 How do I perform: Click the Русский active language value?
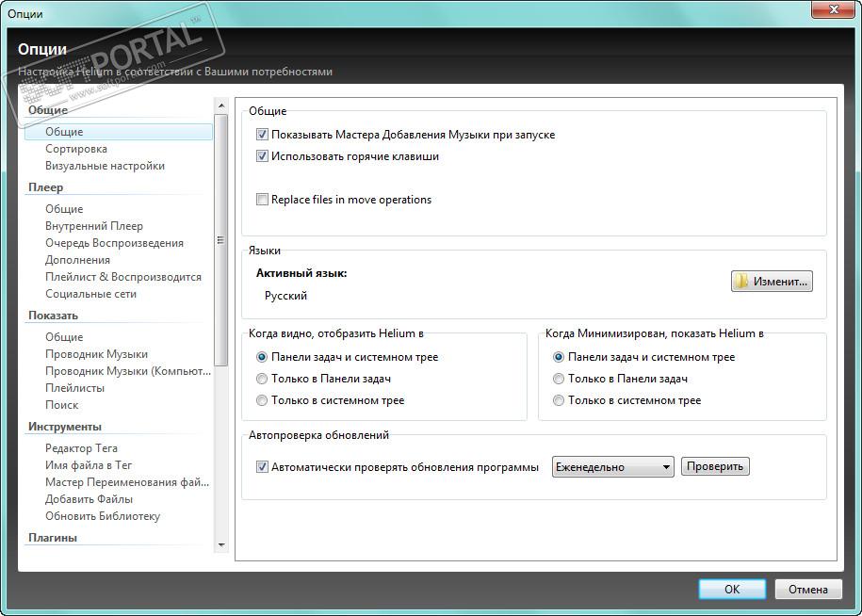coord(285,296)
